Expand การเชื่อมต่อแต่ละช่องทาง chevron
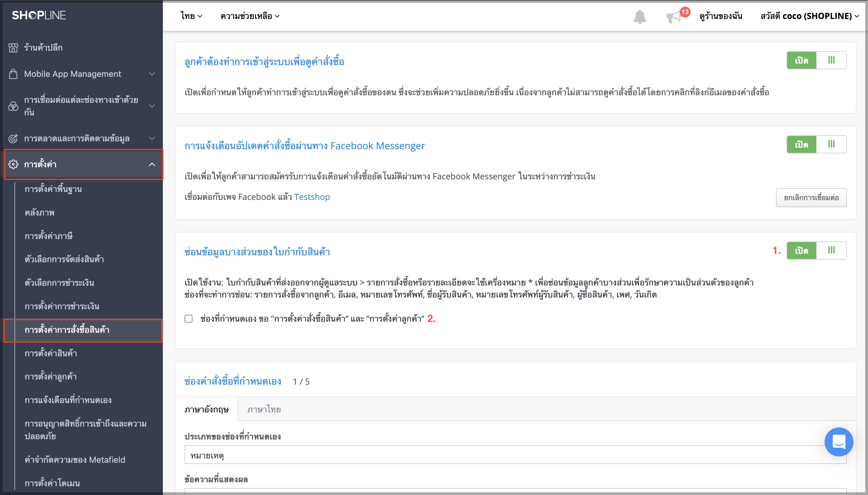The height and width of the screenshot is (495, 868). [152, 106]
